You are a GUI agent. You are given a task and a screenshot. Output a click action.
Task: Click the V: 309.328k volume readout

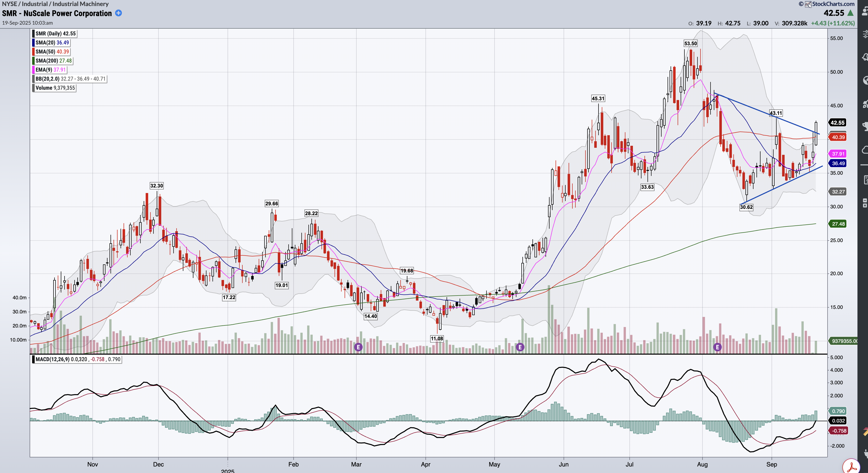(791, 23)
